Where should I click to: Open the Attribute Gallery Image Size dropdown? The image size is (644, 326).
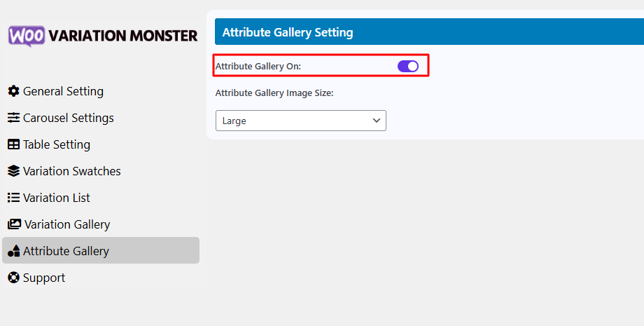click(x=300, y=121)
